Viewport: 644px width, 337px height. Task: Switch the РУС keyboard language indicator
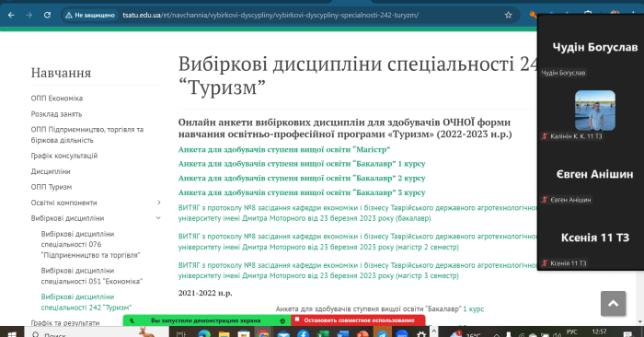pyautogui.click(x=571, y=331)
